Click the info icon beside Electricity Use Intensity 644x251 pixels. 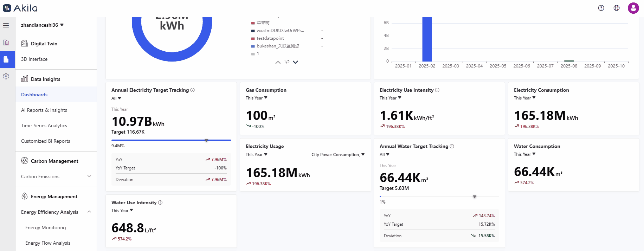[437, 90]
